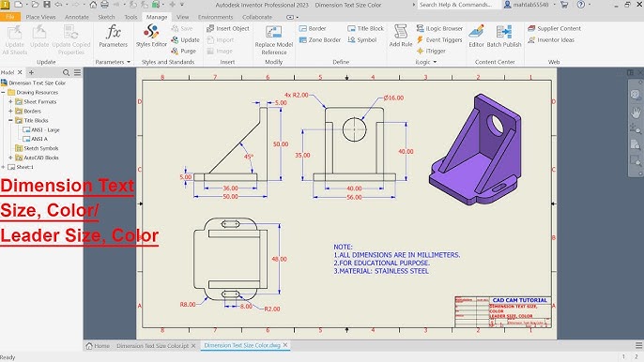Open the Styles Editor
The width and height of the screenshot is (644, 362).
point(151,36)
